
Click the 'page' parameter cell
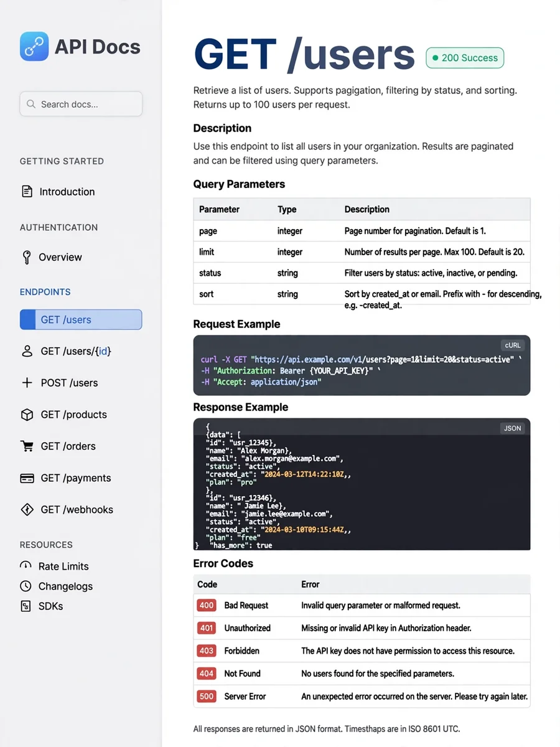click(208, 231)
